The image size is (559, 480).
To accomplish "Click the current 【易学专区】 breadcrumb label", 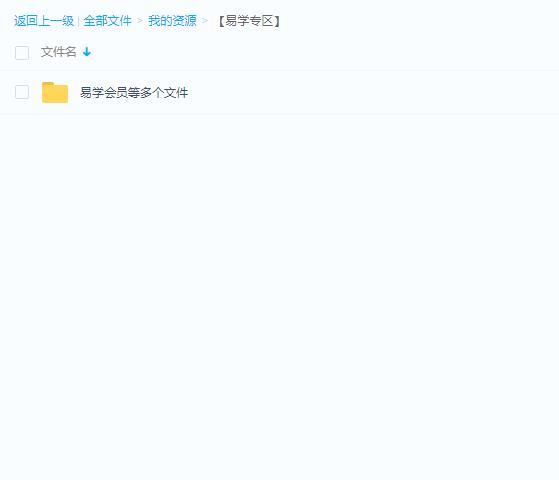I will tap(249, 21).
